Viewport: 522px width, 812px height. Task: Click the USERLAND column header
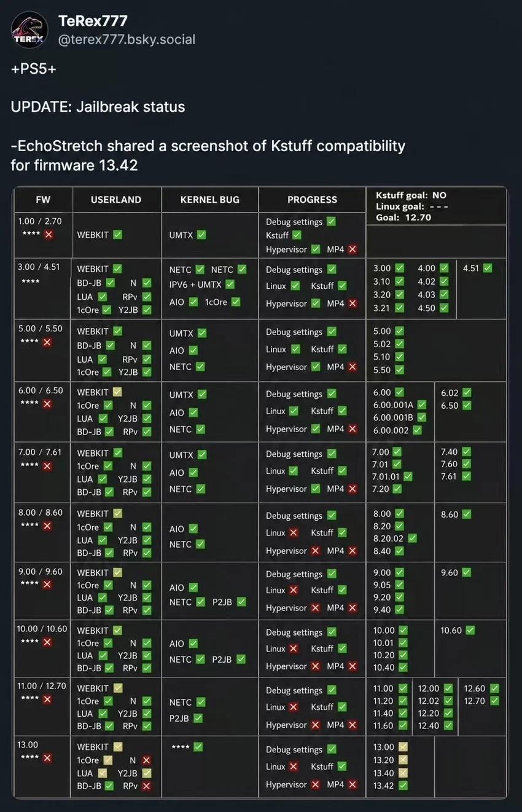pyautogui.click(x=116, y=200)
